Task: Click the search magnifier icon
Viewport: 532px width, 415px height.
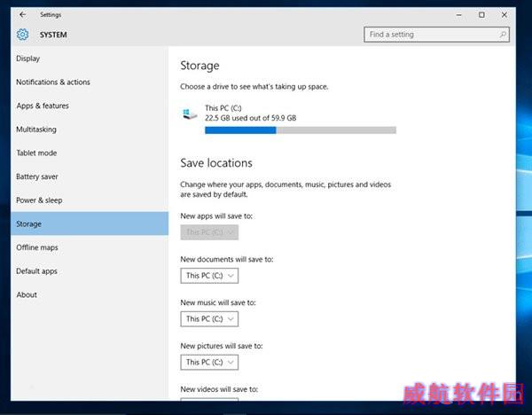Action: click(x=503, y=35)
